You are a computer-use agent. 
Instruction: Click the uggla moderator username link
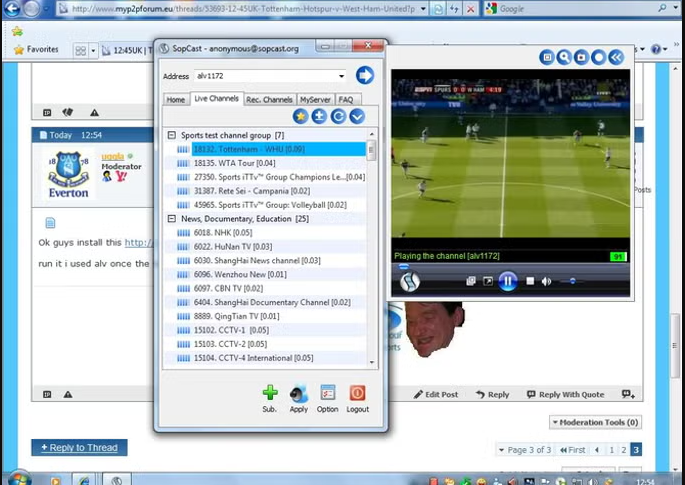coord(113,156)
